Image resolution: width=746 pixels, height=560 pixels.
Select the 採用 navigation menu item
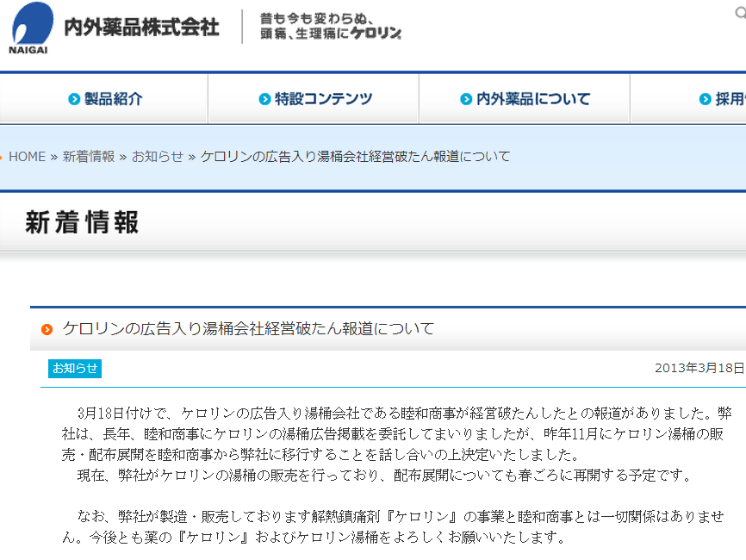tap(729, 99)
